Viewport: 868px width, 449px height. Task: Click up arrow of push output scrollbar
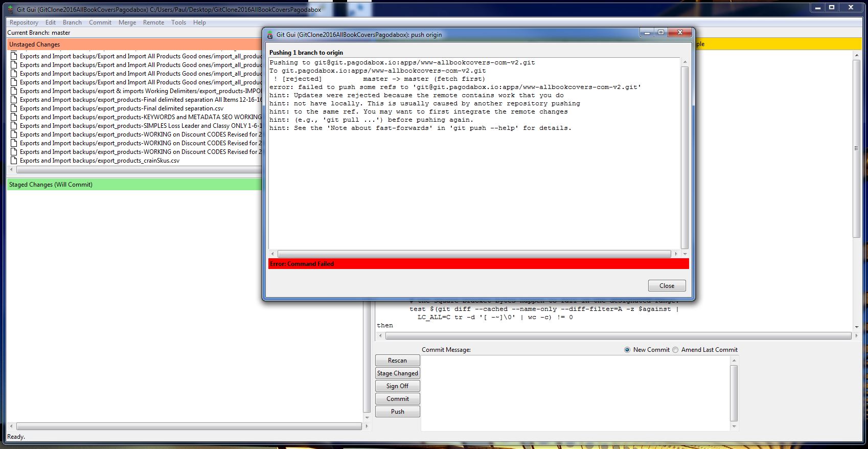tap(685, 62)
